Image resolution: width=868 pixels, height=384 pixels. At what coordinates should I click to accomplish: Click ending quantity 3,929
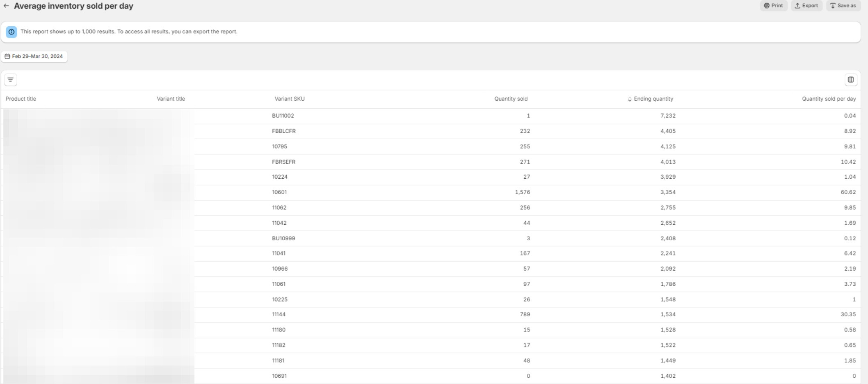click(668, 177)
